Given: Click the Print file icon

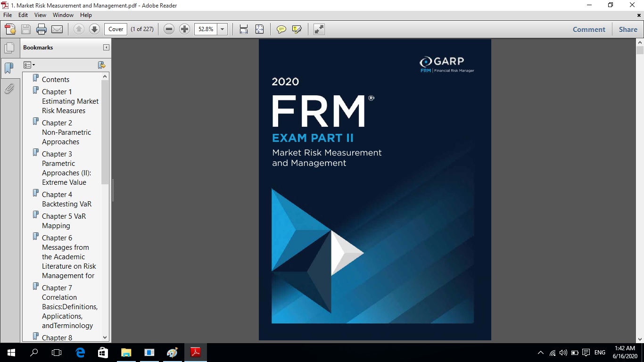Looking at the screenshot, I should coord(41,29).
